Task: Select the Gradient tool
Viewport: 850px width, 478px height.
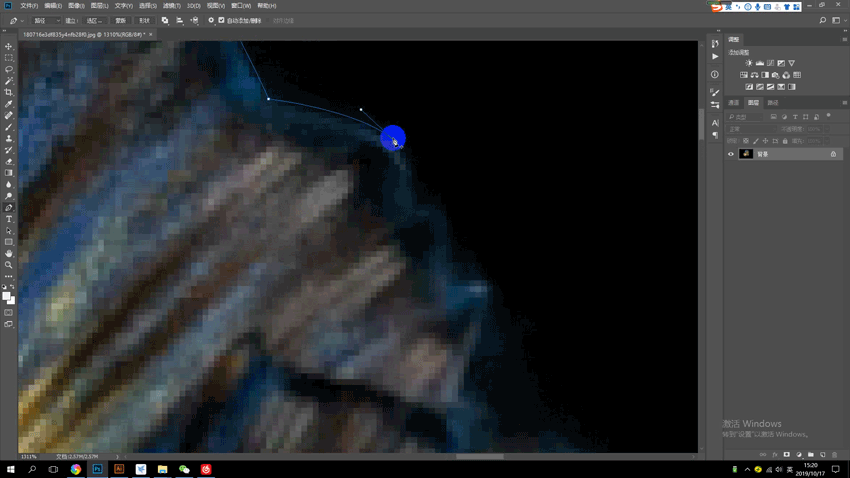Action: click(9, 173)
